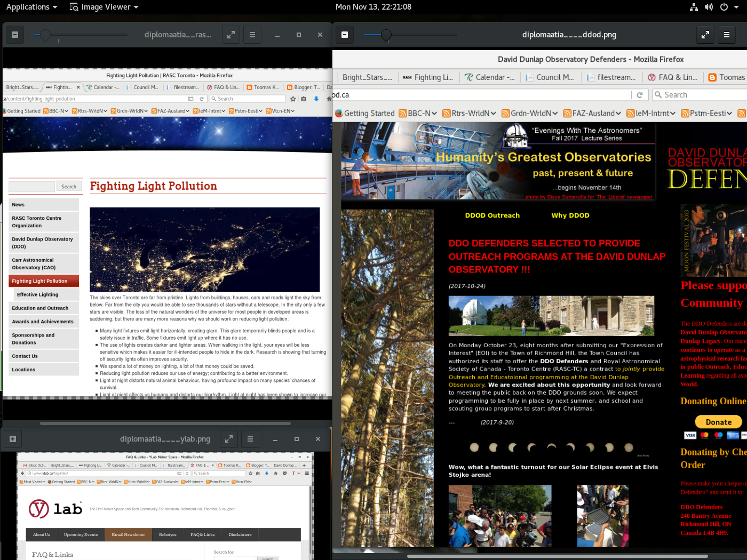This screenshot has width=747, height=560.
Task: Expand the IeM-Intrnt bookmark folder in ddod.png
Action: [x=651, y=113]
